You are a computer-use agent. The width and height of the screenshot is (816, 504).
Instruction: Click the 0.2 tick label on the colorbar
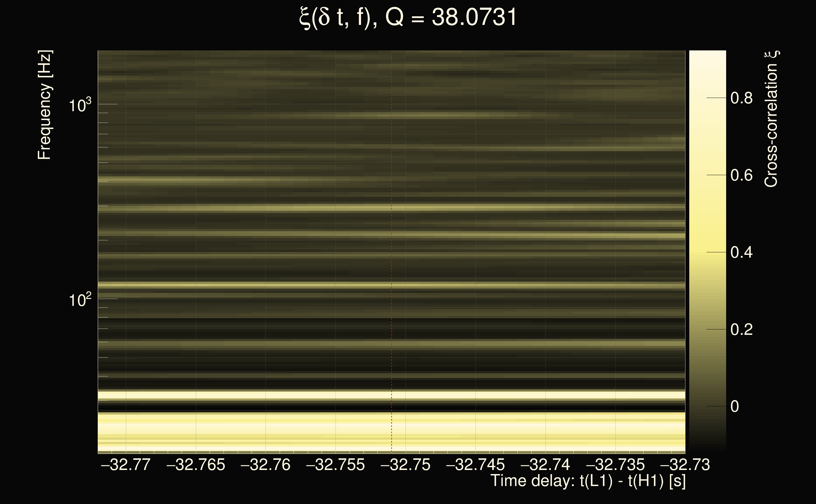(741, 330)
